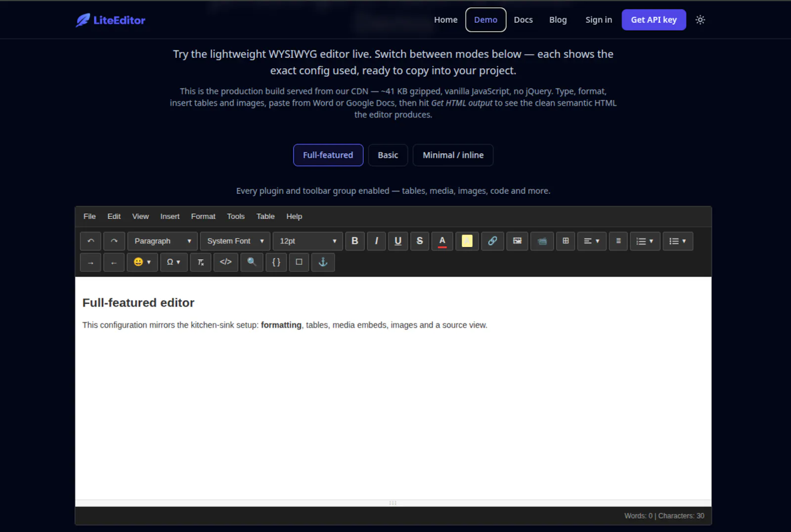Open the Docs navigation link
The height and width of the screenshot is (532, 791).
(524, 20)
